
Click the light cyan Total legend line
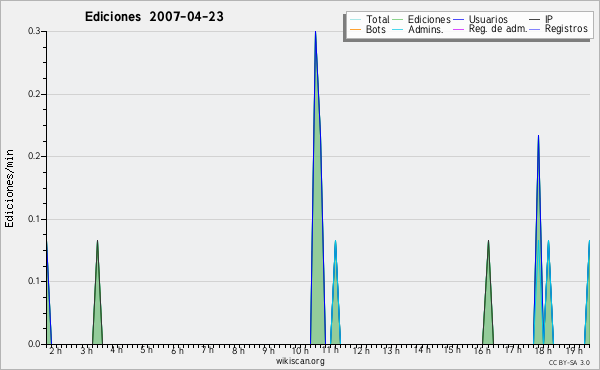tap(355, 20)
